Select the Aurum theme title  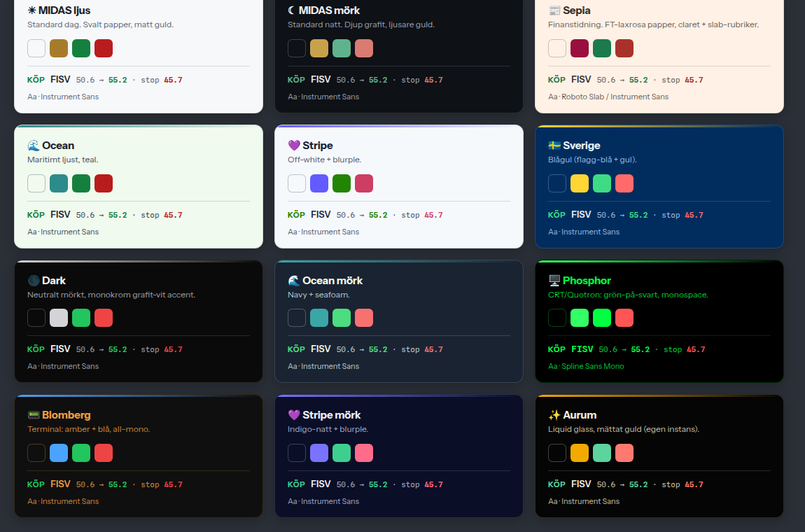[x=580, y=415]
